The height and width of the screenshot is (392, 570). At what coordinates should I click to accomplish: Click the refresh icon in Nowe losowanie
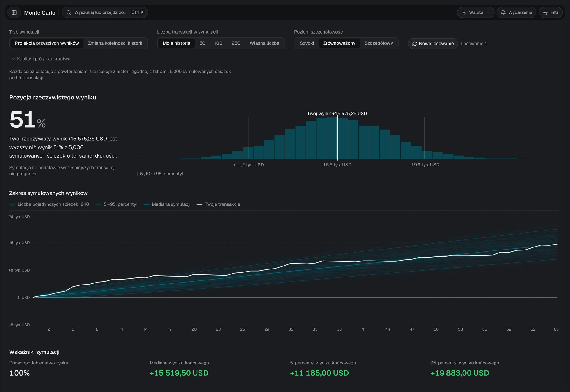coord(415,44)
